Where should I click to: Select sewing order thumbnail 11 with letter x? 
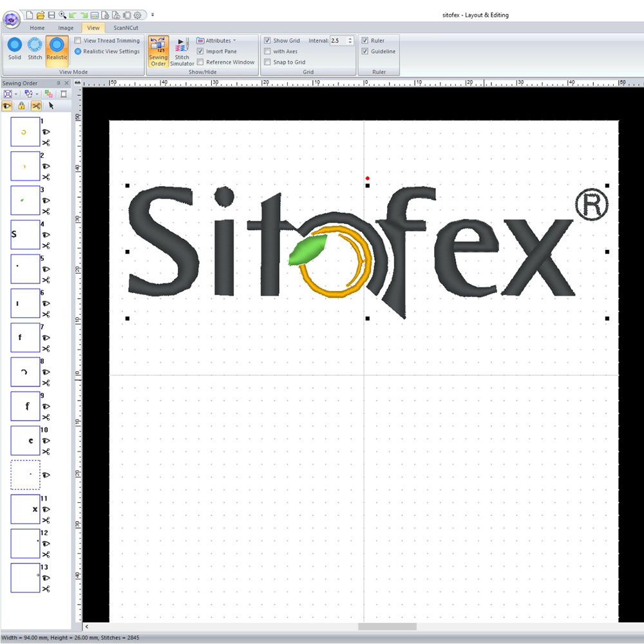[25, 509]
